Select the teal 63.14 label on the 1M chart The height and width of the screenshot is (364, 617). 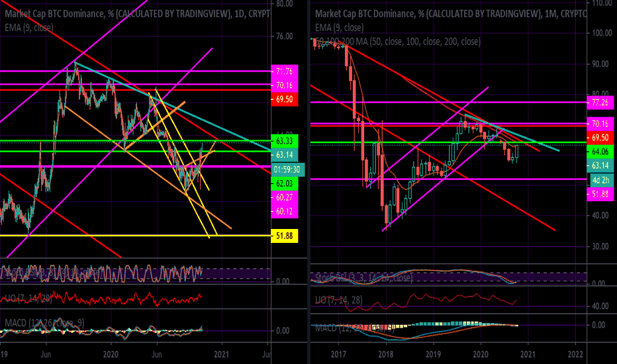click(x=600, y=165)
